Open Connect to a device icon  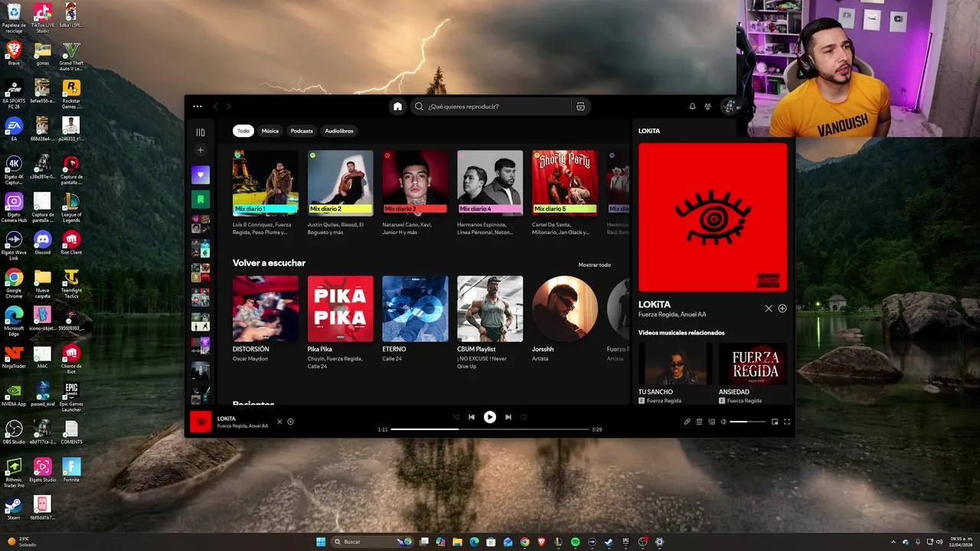pos(711,422)
